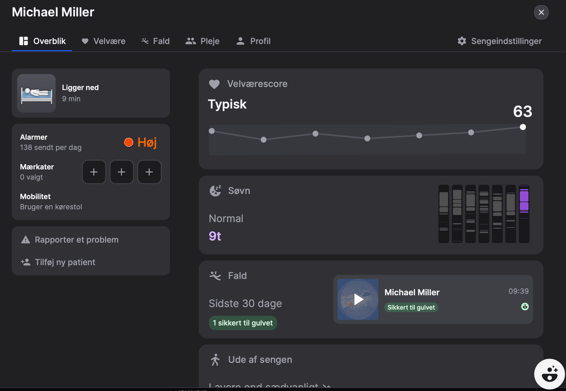Click the 9t sleep duration value
The height and width of the screenshot is (391, 566).
pyautogui.click(x=215, y=236)
